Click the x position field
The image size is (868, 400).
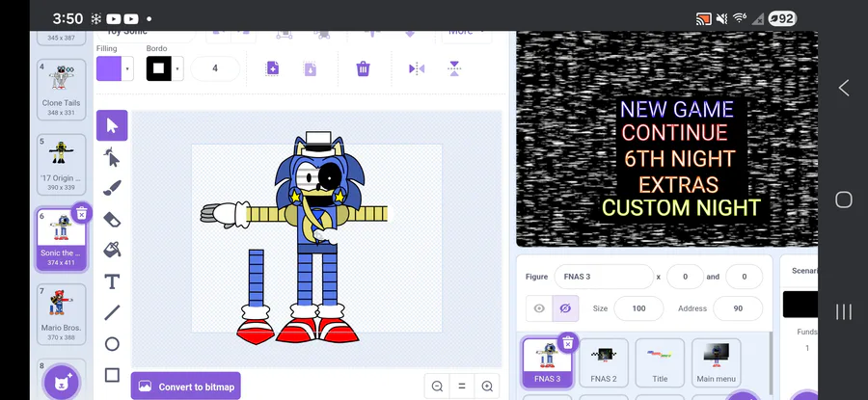pos(685,277)
